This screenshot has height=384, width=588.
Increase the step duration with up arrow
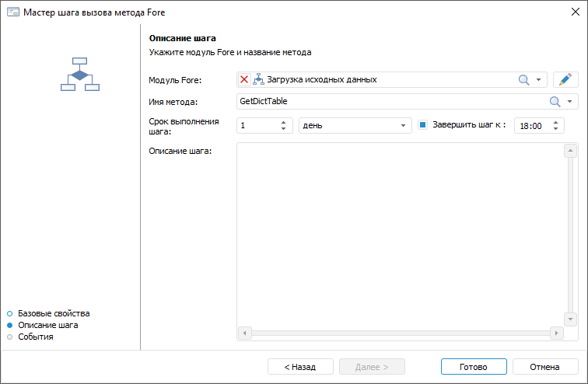(283, 121)
